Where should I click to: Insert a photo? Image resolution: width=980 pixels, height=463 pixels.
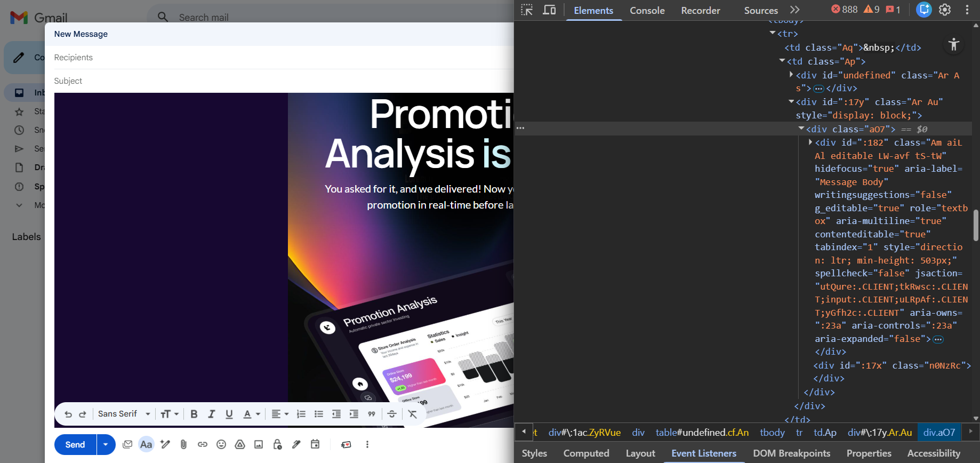coord(259,444)
